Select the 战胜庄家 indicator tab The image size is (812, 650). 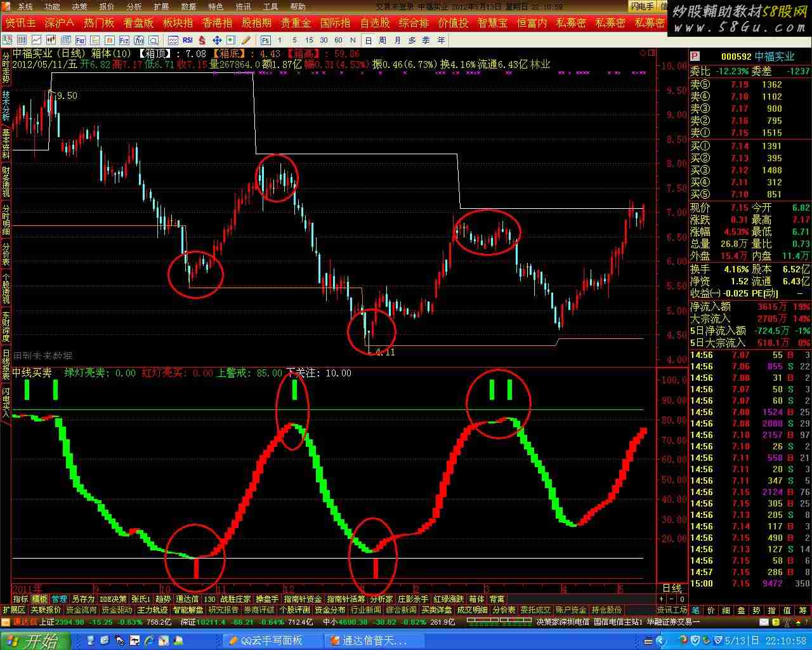tap(235, 599)
